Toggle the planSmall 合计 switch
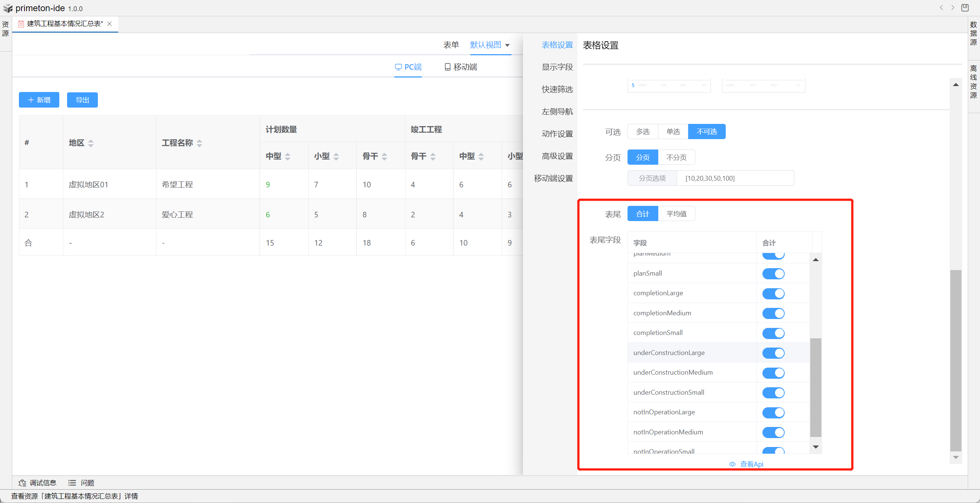The height and width of the screenshot is (503, 980). click(773, 274)
